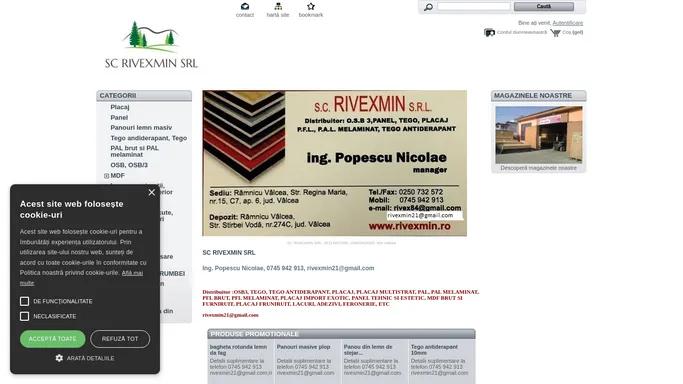Open 'Contul dumneavoastră' account link
Screen dimensions: 683x384
click(522, 33)
